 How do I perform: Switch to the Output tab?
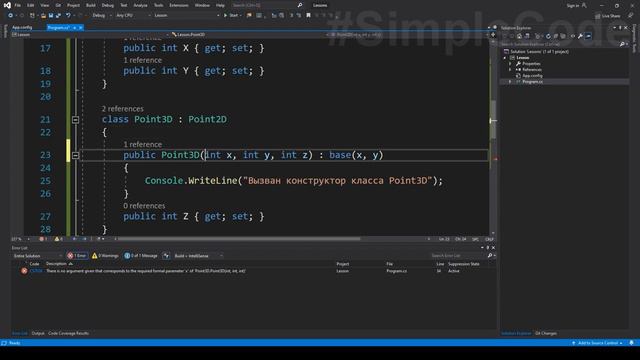point(38,333)
